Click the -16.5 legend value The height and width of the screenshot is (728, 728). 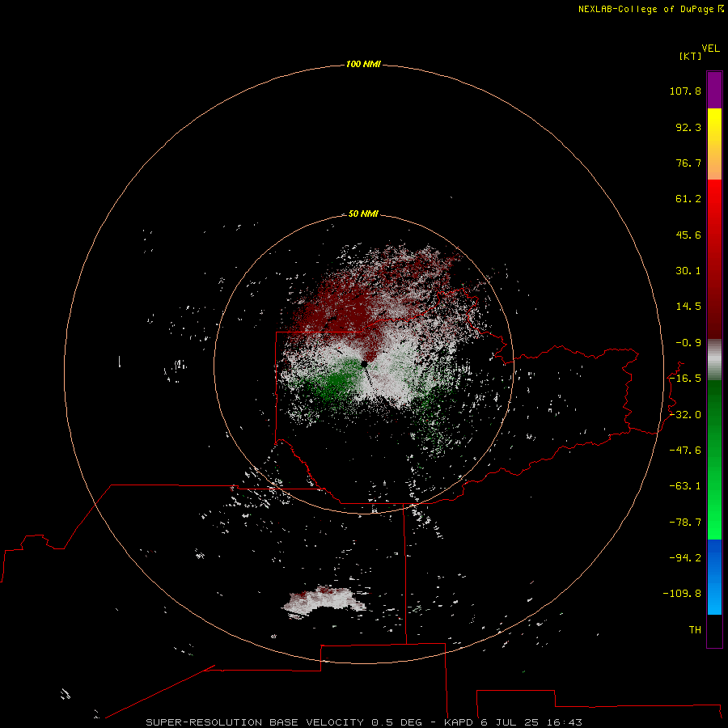point(685,379)
